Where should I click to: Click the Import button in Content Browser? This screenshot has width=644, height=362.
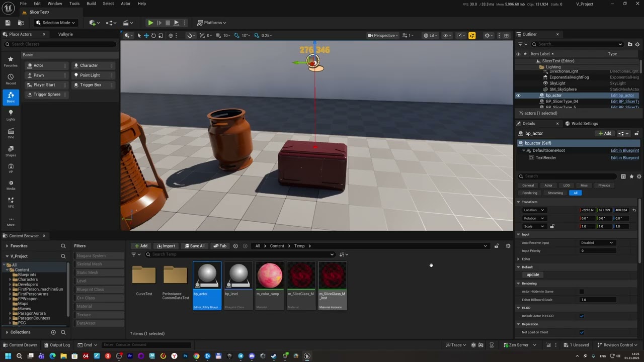click(166, 246)
